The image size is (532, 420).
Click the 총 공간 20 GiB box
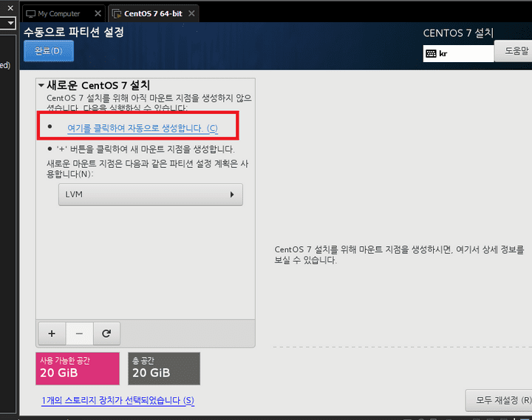pos(164,368)
